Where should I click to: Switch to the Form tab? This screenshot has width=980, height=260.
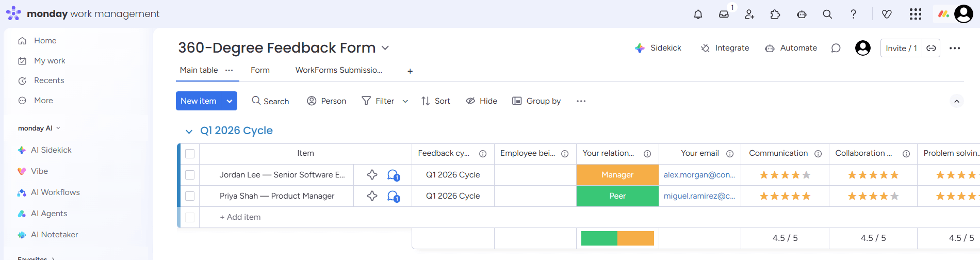[x=260, y=70]
